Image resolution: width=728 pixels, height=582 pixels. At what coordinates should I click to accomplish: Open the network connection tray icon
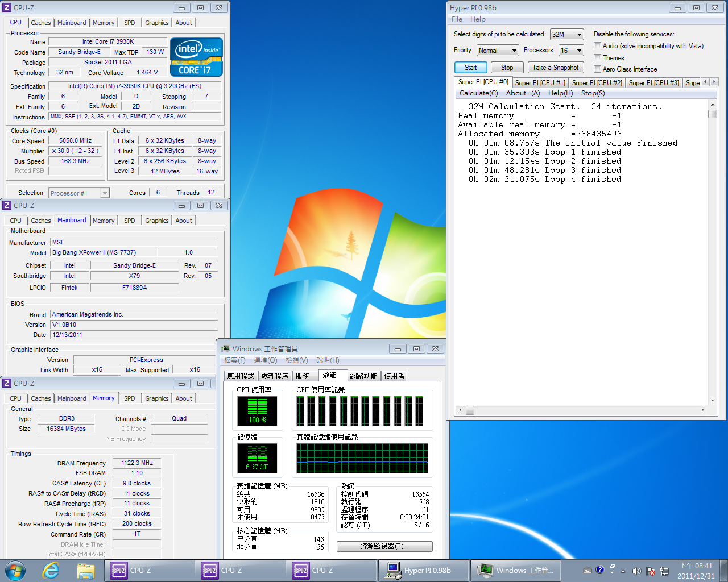(664, 571)
